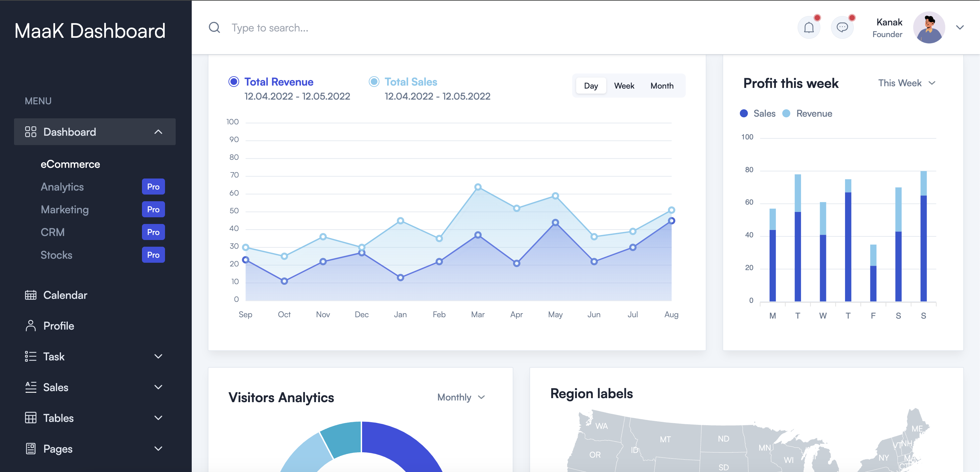Click the Tables grid icon

pos(30,418)
